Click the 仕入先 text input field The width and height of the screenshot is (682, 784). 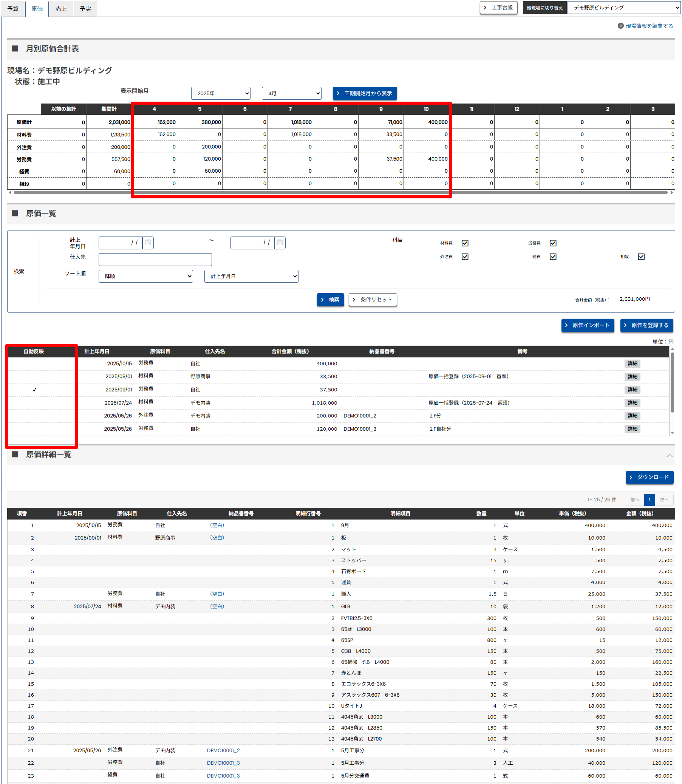[x=155, y=259]
